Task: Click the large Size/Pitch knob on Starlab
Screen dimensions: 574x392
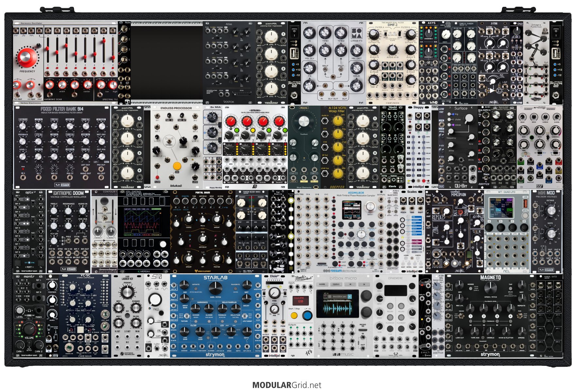Action: (215, 287)
